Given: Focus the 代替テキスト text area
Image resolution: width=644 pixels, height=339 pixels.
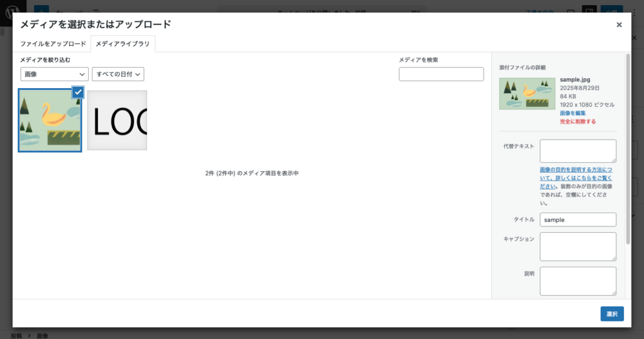Looking at the screenshot, I should pyautogui.click(x=577, y=151).
